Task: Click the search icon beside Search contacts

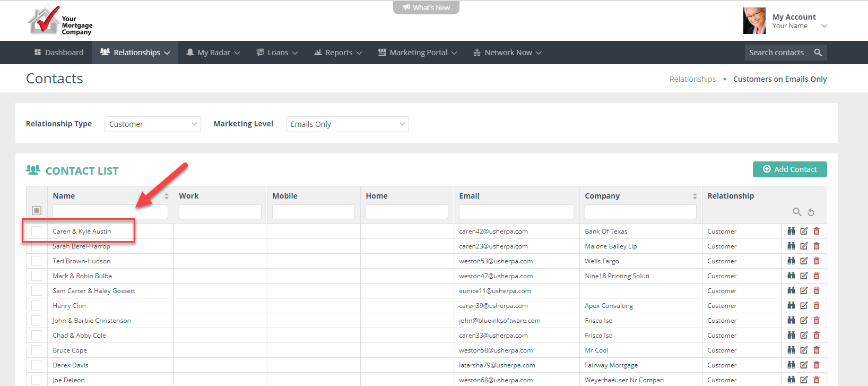Action: point(818,53)
